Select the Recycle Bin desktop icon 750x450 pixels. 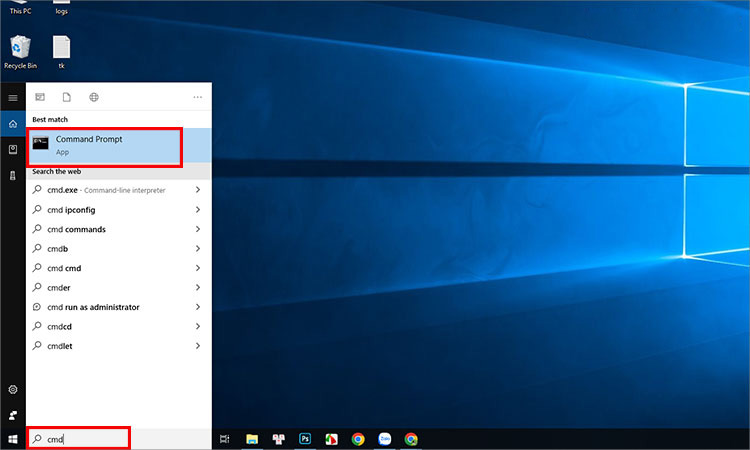pos(20,53)
